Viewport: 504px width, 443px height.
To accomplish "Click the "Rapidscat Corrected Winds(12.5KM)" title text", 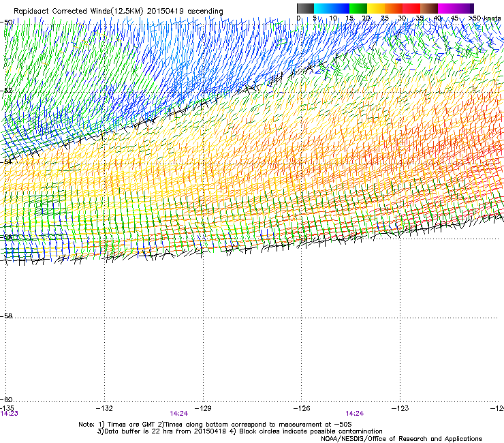I will tap(78, 12).
